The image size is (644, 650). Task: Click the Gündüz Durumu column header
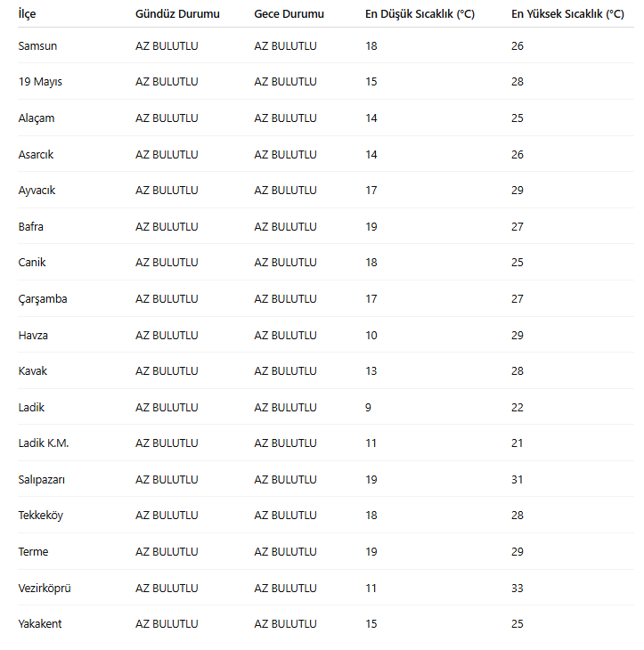click(177, 13)
